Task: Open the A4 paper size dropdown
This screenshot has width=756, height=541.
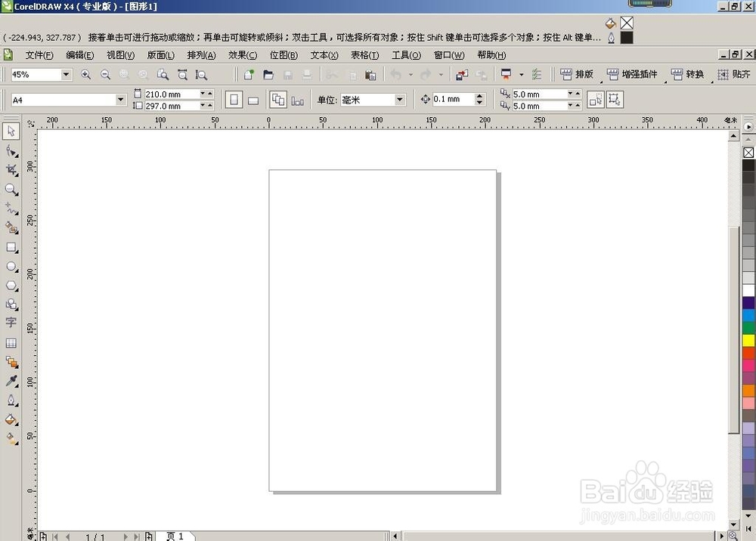Action: pyautogui.click(x=120, y=100)
